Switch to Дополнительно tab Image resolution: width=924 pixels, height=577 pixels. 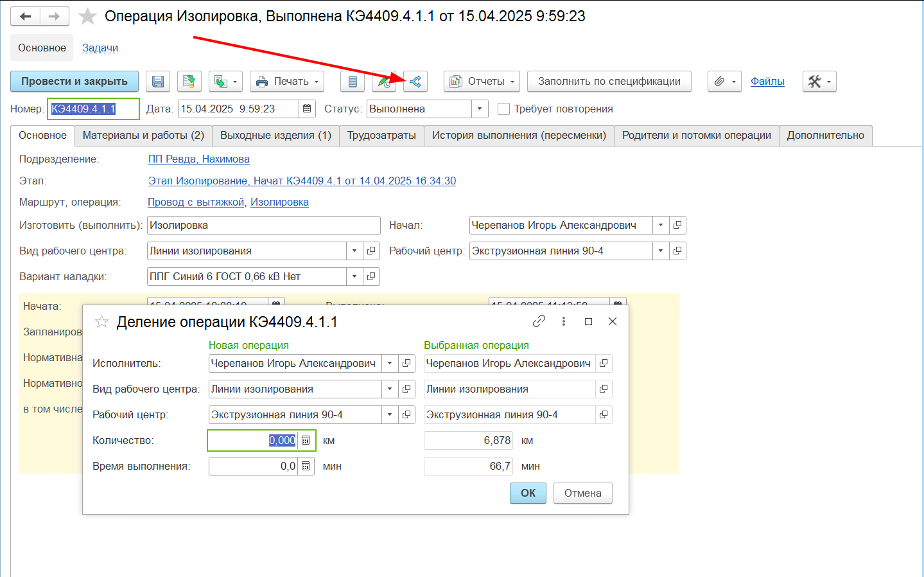point(826,136)
